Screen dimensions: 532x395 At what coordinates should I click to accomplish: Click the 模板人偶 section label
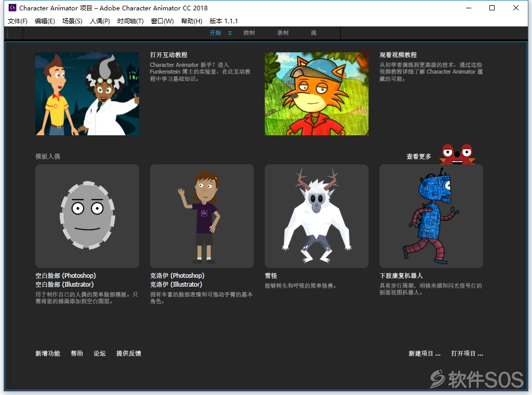(48, 157)
